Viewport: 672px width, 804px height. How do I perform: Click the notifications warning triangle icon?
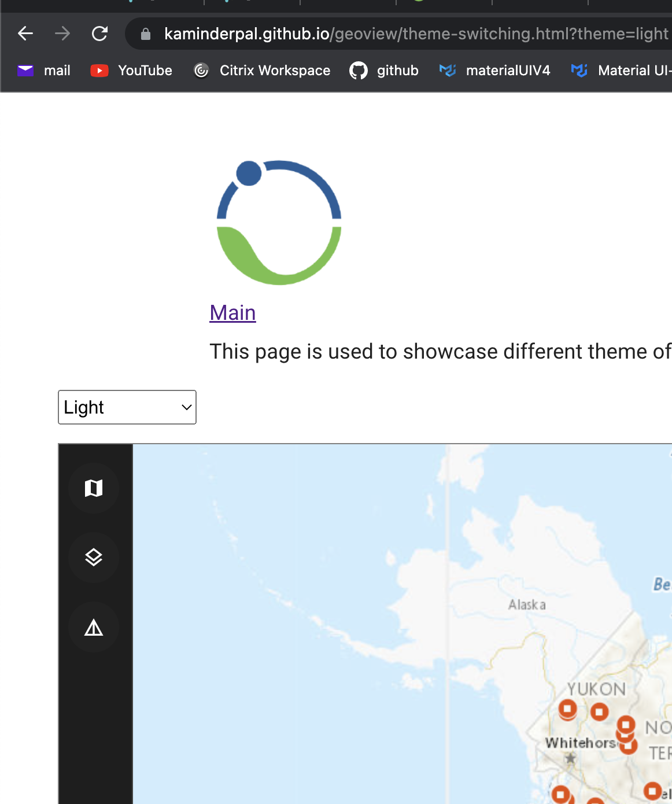(94, 628)
